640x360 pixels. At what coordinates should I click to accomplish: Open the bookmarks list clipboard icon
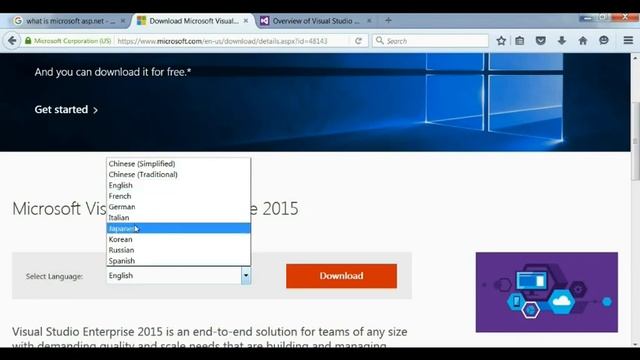pos(520,41)
